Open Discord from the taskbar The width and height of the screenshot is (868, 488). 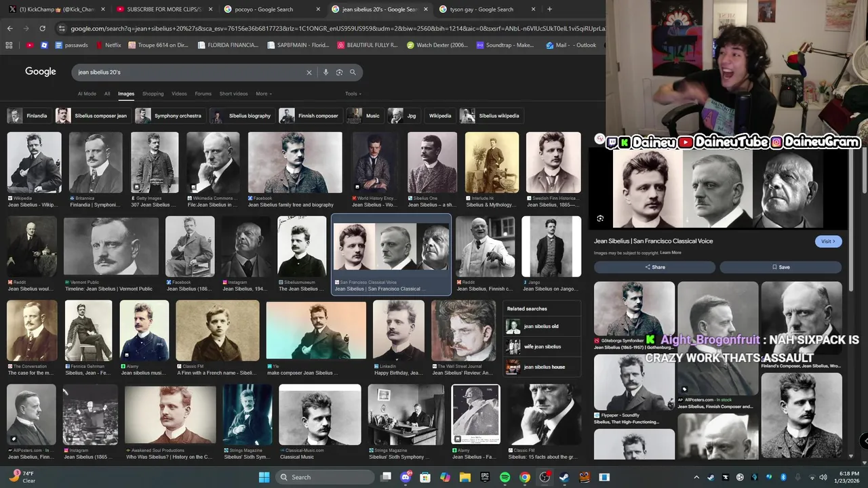click(406, 477)
